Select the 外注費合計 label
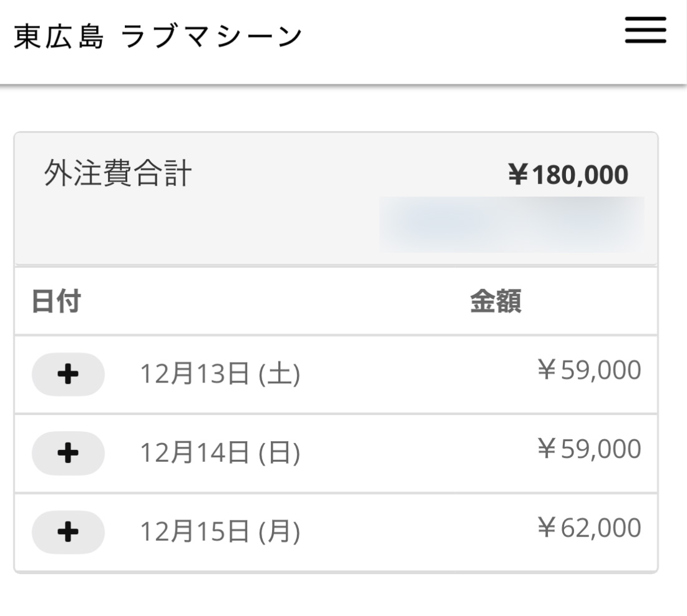The image size is (687, 616). pyautogui.click(x=117, y=174)
